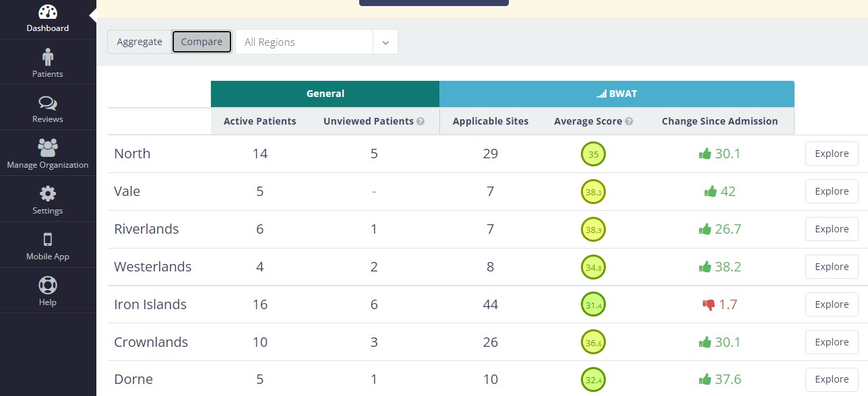
Task: Open the Dashboard gauge icon
Action: (x=48, y=11)
